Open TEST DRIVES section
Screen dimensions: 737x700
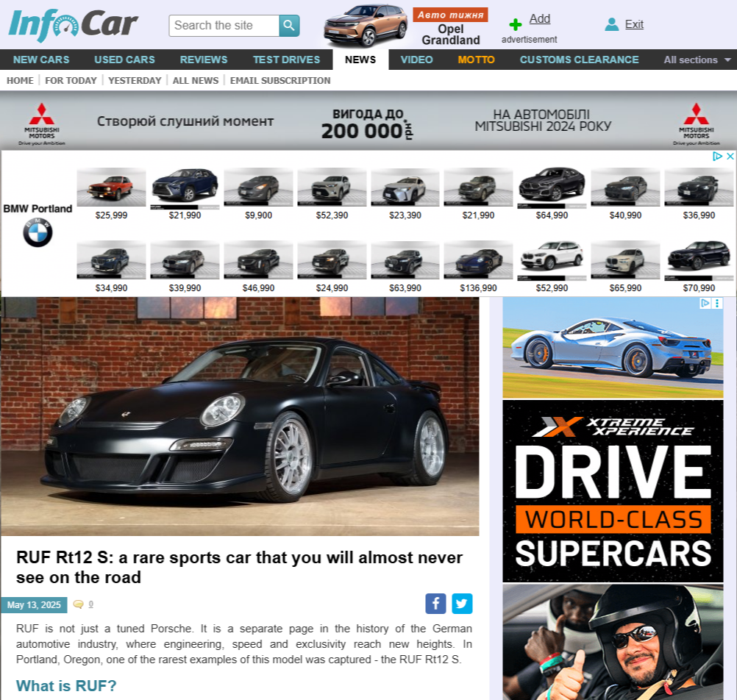click(x=286, y=60)
